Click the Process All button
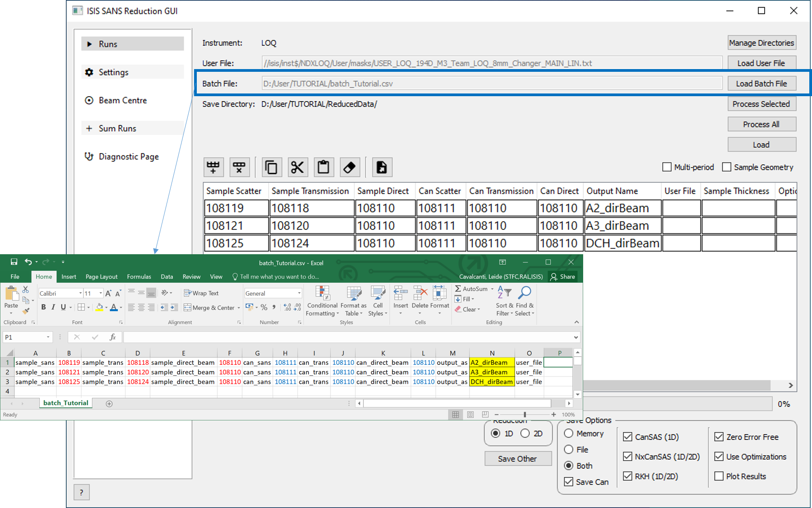This screenshot has height=508, width=812. (761, 124)
